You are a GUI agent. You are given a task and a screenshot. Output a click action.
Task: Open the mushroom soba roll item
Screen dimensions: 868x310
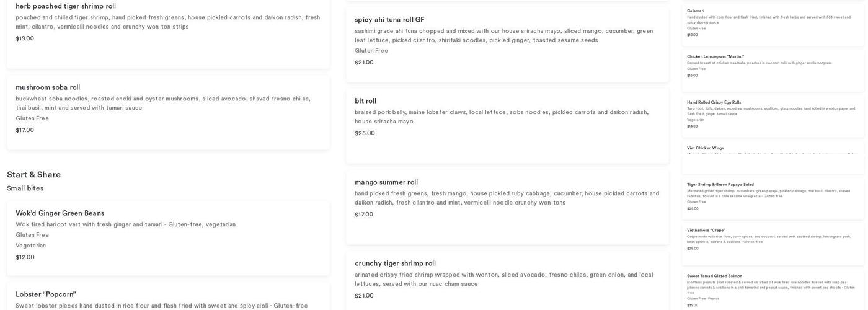click(48, 87)
